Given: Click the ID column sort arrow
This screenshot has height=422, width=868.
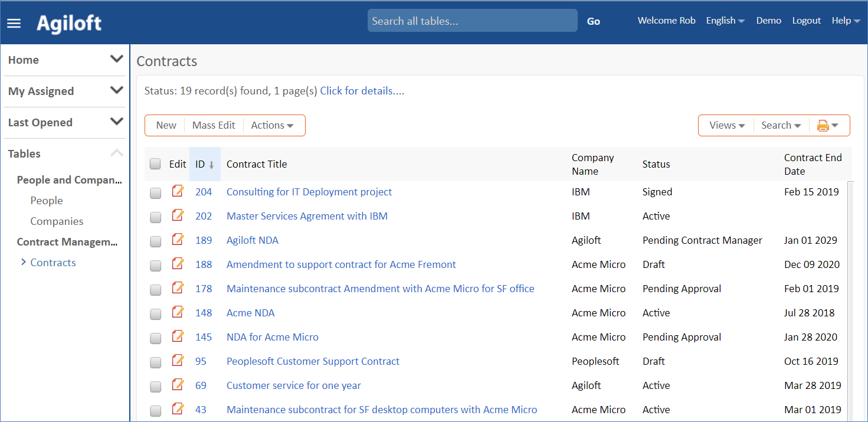Looking at the screenshot, I should pos(211,165).
